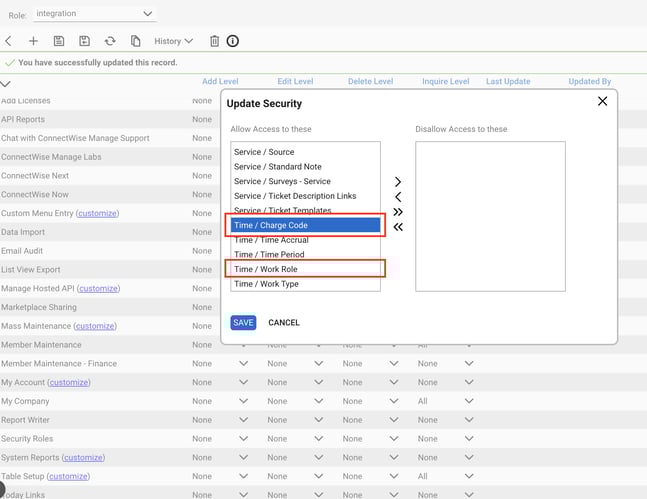Open the Role dropdown showing integration
The height and width of the screenshot is (499, 647).
95,14
